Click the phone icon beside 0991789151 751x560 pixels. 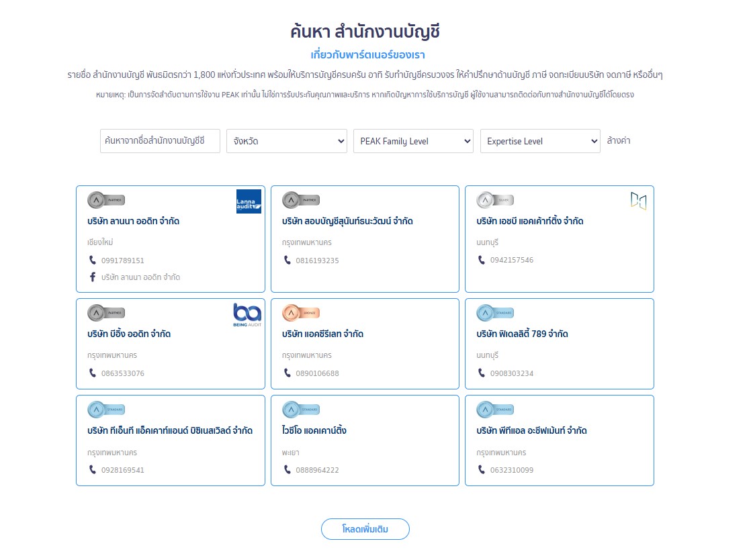coord(93,260)
